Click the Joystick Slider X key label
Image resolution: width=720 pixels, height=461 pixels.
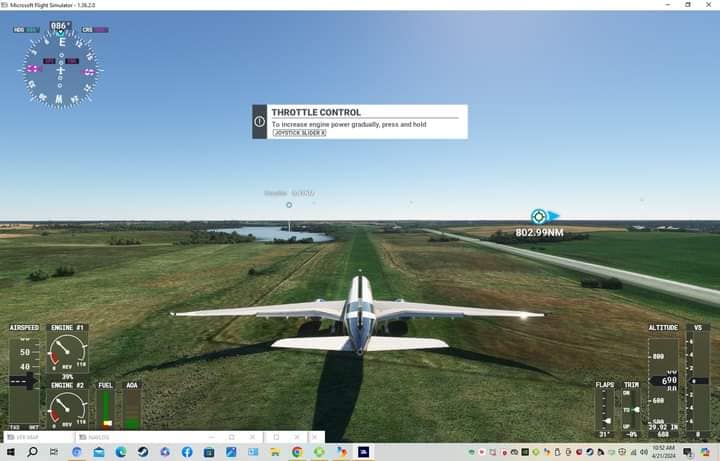point(299,133)
